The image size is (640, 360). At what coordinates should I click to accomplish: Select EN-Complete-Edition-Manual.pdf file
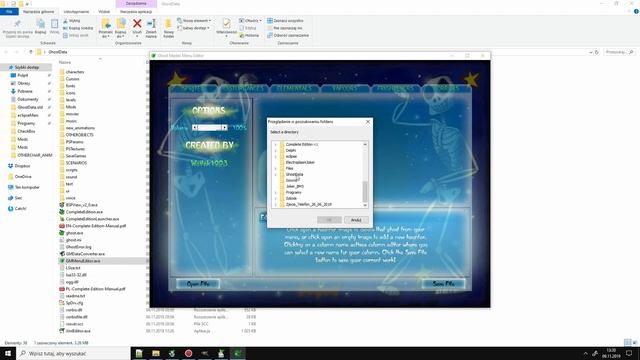coord(93,226)
